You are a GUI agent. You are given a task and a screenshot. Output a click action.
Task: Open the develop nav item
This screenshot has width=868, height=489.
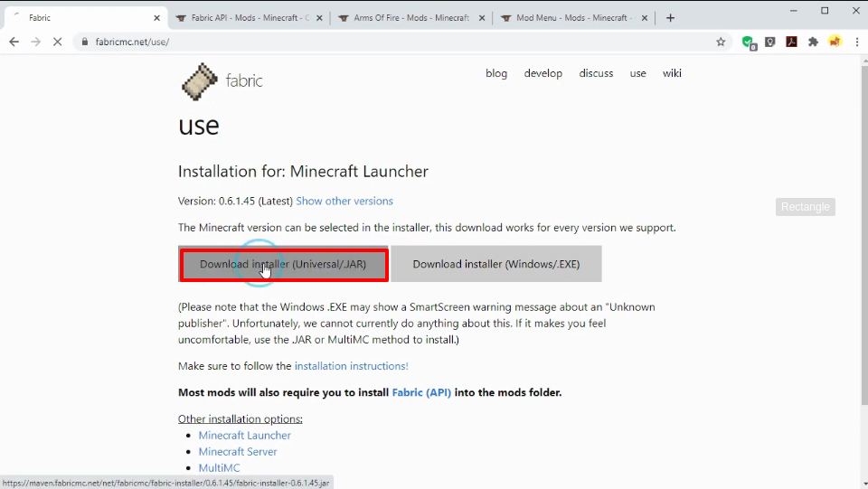click(543, 73)
